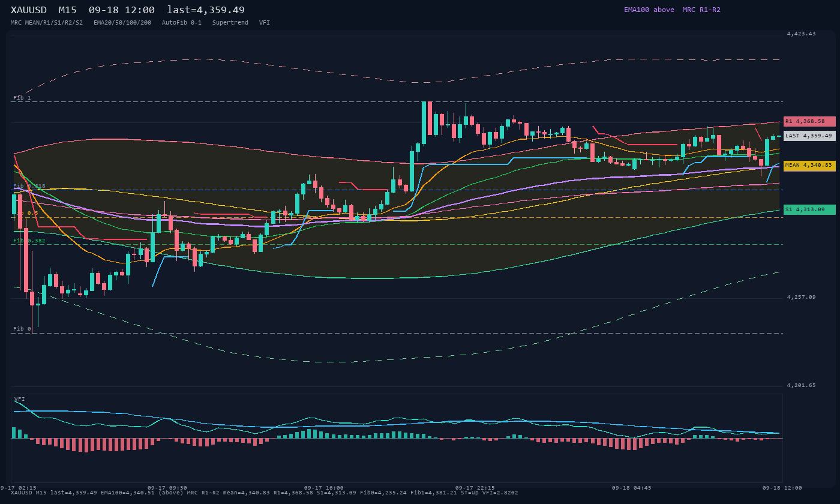Select 'MRC MEAN/R1/S1/R2/S2' in the indicator legend

pos(47,22)
